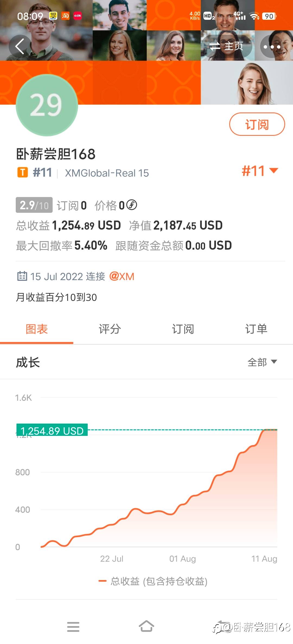
Task: Open the @XM broker link
Action: pos(122,276)
